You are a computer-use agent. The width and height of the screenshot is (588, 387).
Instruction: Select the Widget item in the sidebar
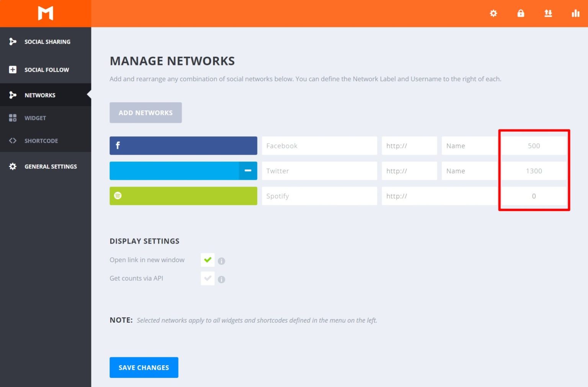[x=35, y=118]
